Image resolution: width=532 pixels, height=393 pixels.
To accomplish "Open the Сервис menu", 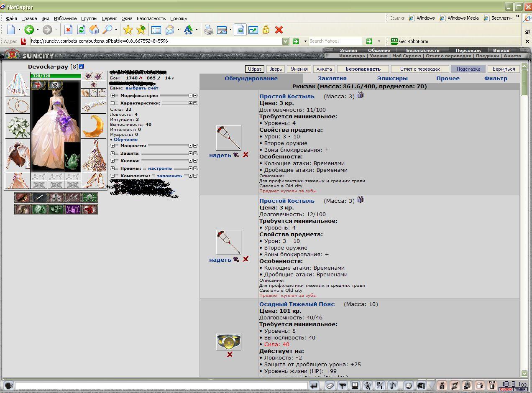I will click(x=109, y=18).
